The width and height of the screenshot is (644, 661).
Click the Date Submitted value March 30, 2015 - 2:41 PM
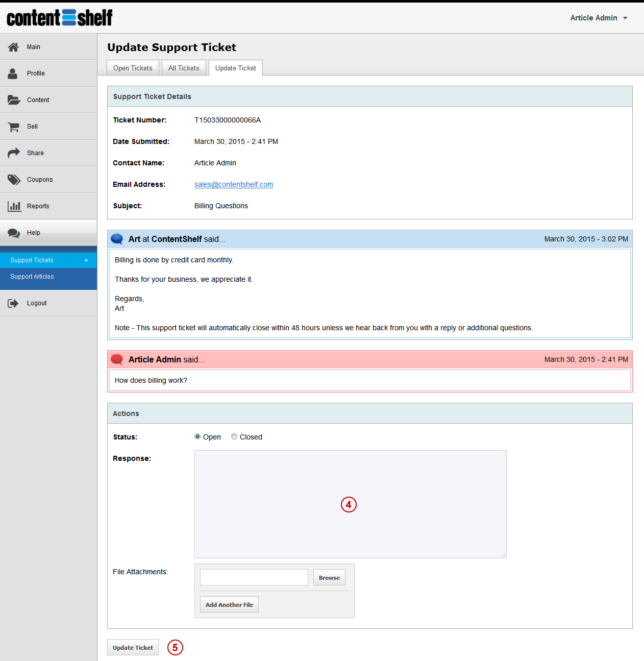(236, 141)
